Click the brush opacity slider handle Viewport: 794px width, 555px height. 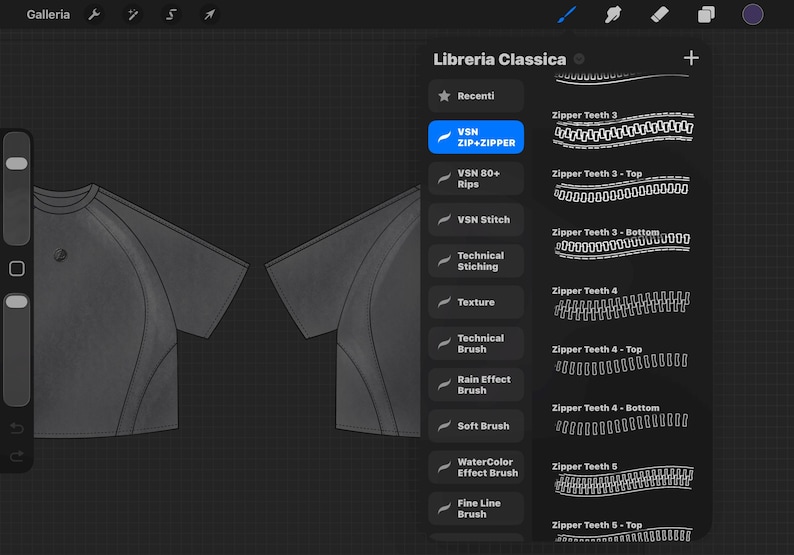[x=17, y=302]
